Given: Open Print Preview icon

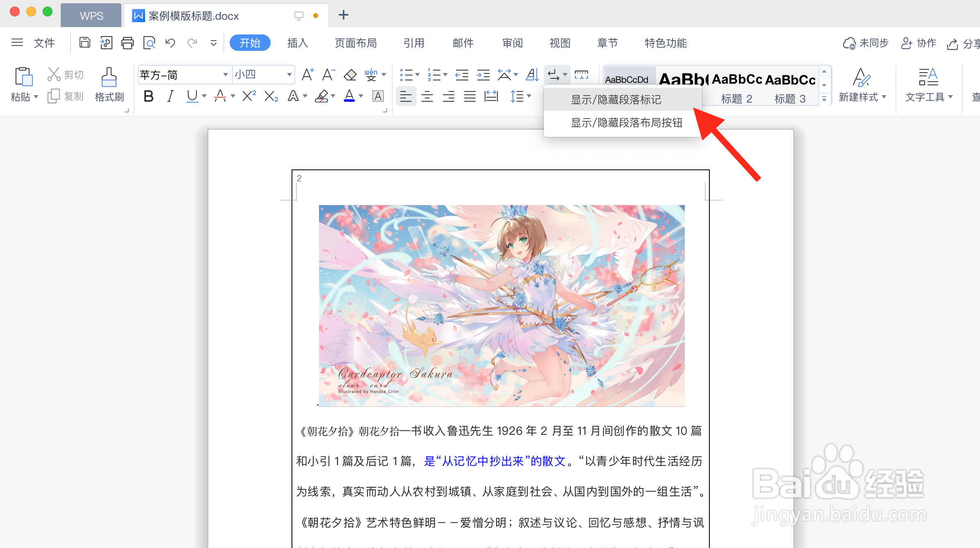Looking at the screenshot, I should click(149, 43).
